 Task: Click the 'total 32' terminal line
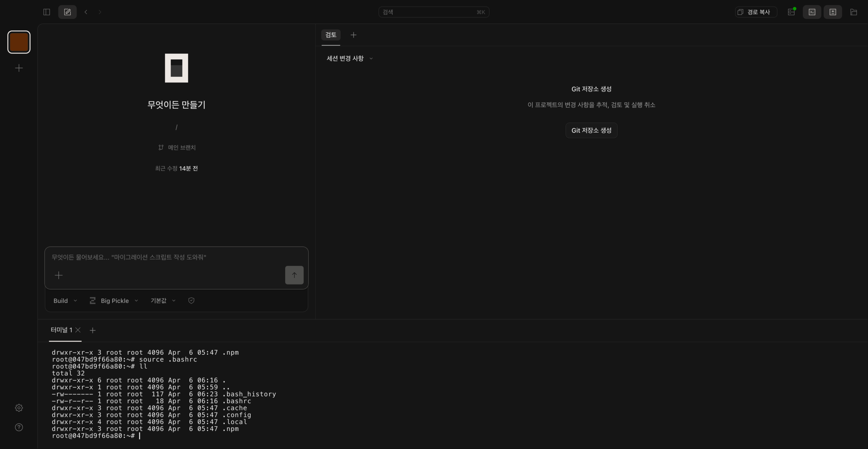click(x=68, y=373)
